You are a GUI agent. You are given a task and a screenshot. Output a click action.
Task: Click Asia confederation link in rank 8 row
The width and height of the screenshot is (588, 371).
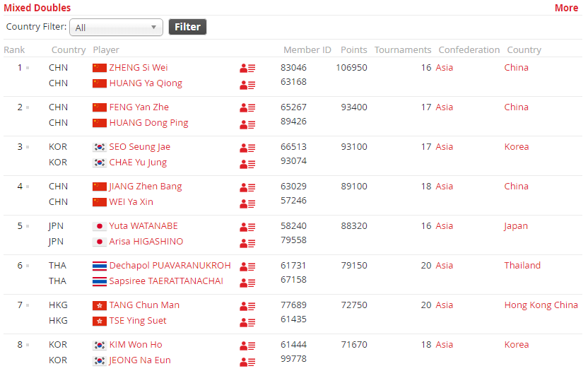pos(444,345)
